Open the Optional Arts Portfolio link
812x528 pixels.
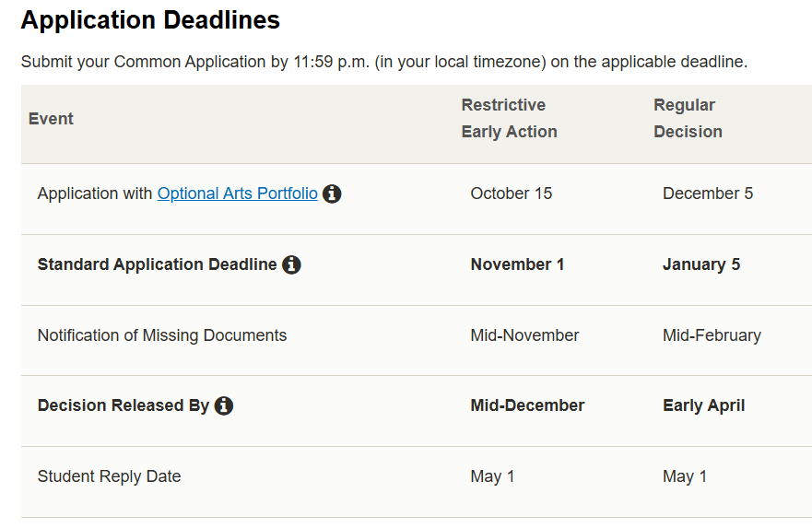coord(237,194)
